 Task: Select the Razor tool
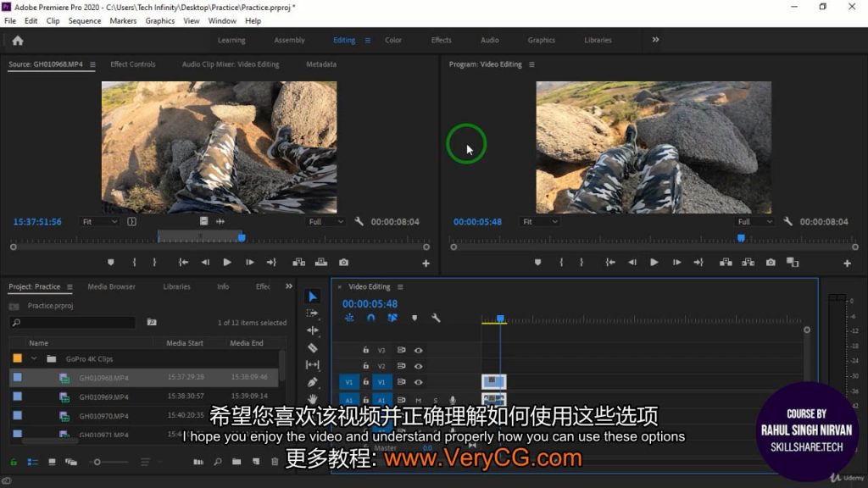tap(312, 347)
